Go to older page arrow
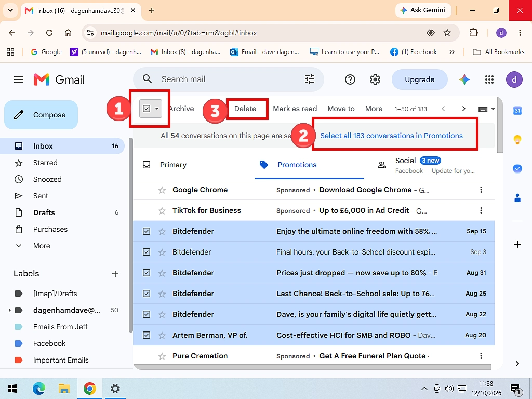 click(x=463, y=109)
